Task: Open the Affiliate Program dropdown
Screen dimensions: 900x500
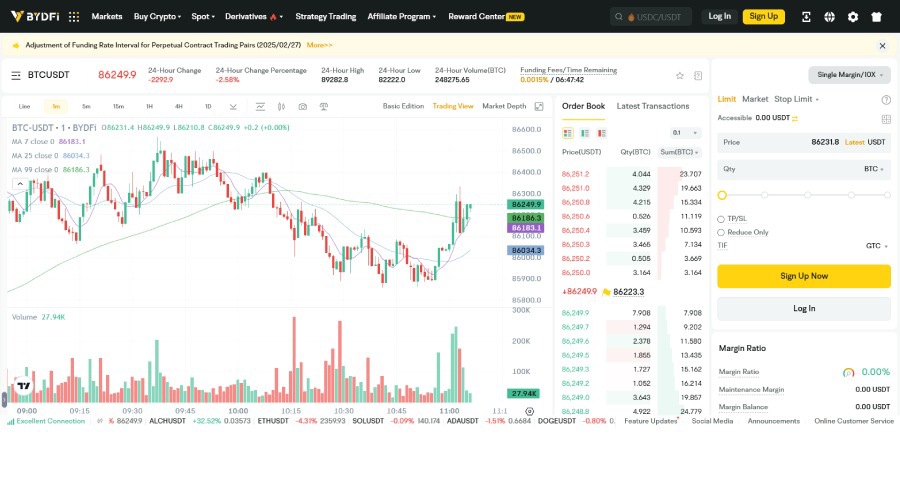Action: [x=402, y=17]
